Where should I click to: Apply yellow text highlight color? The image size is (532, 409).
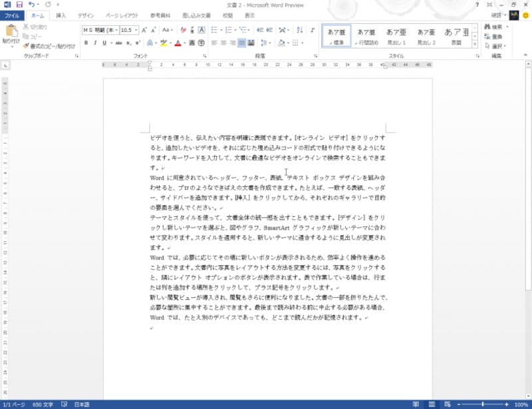point(164,42)
